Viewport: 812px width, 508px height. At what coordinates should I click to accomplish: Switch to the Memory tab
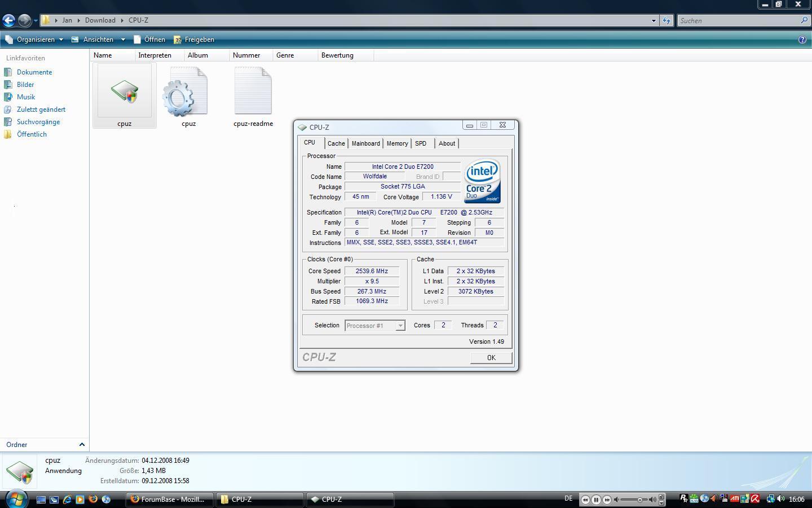pos(397,143)
